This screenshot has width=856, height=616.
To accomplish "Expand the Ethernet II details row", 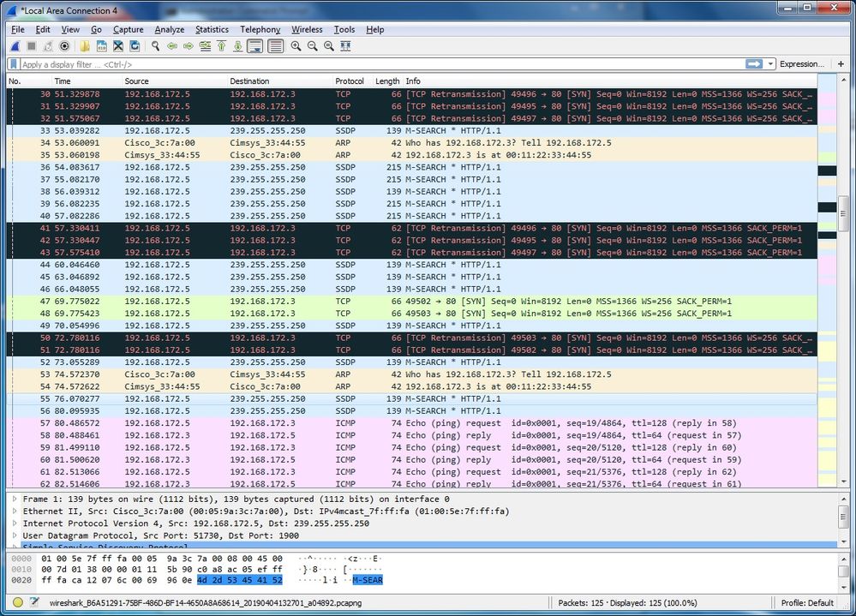I will tap(15, 511).
